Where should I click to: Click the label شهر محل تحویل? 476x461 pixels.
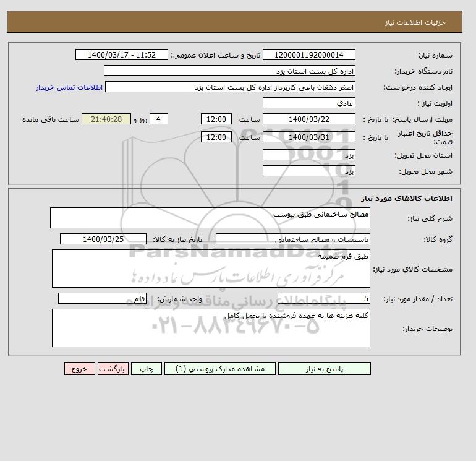coord(425,171)
